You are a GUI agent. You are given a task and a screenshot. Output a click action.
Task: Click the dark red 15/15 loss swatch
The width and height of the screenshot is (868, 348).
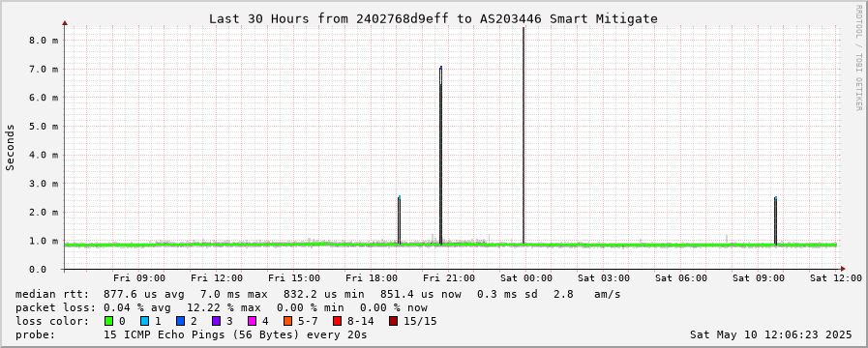pyautogui.click(x=393, y=321)
